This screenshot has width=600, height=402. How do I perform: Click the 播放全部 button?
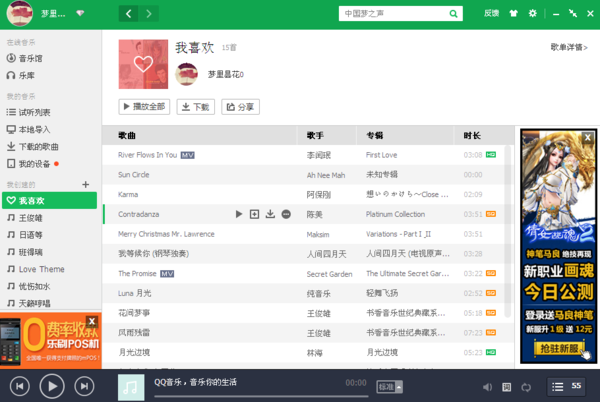pyautogui.click(x=144, y=107)
